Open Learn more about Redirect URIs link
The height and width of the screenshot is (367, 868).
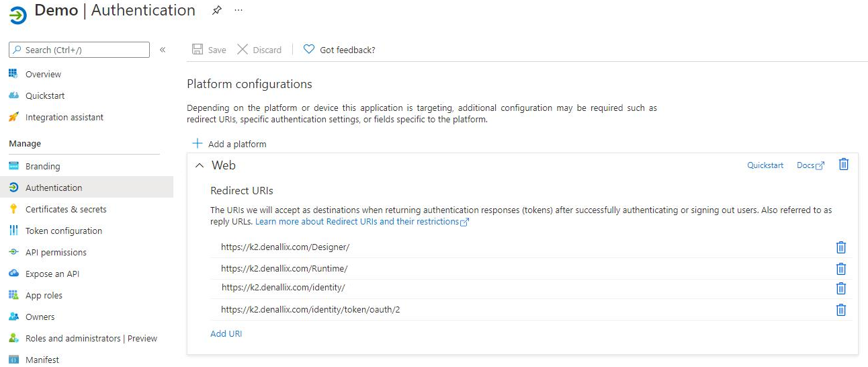pos(357,222)
